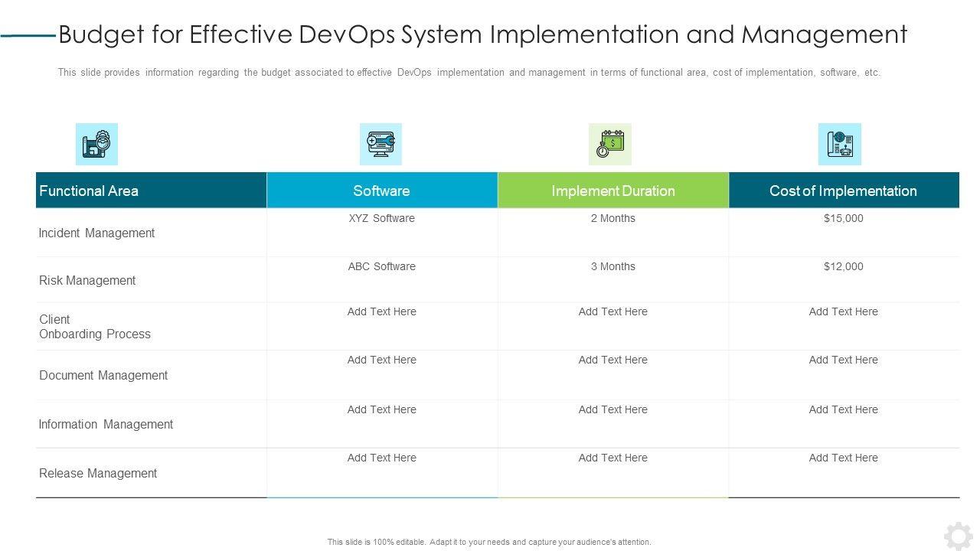Click Client Onboarding Process row label

coord(95,327)
